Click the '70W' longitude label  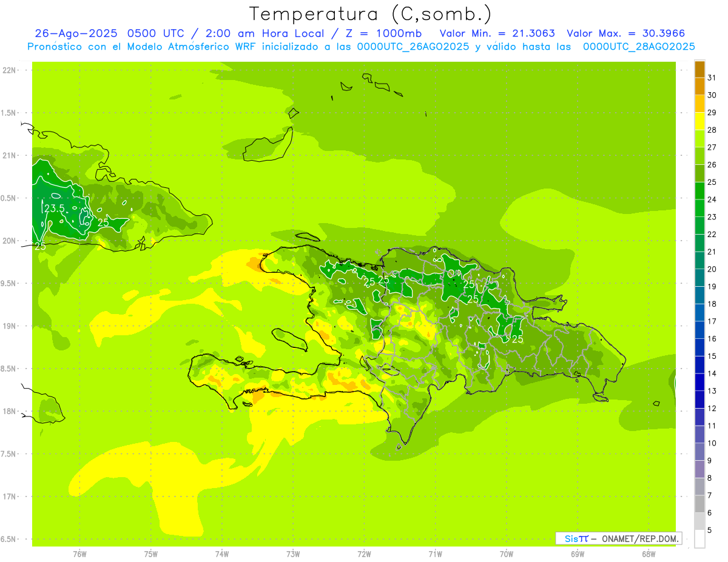tap(507, 554)
